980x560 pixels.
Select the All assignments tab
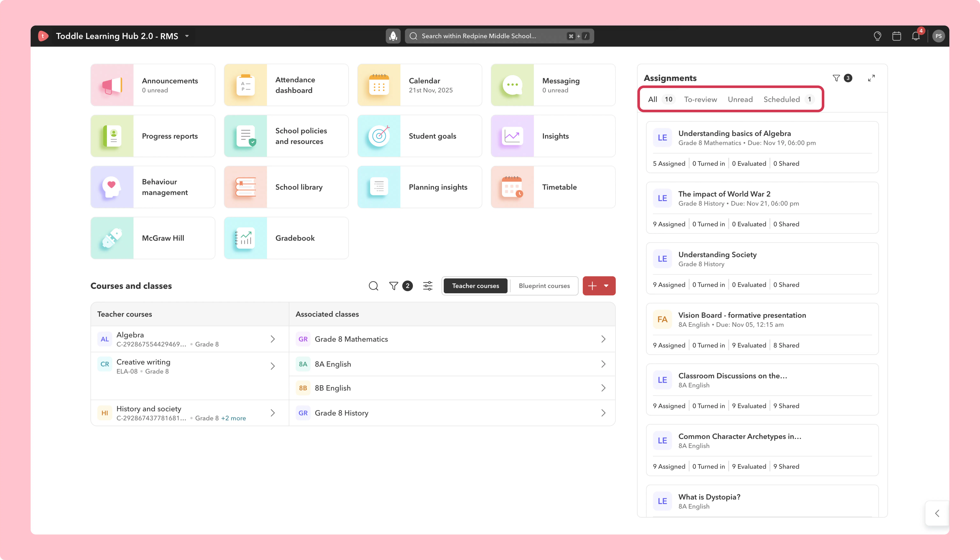(x=661, y=99)
